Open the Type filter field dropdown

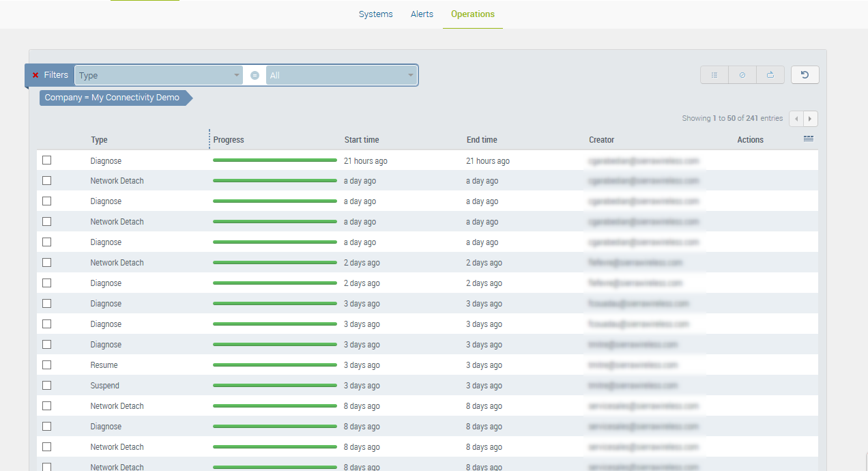[158, 75]
